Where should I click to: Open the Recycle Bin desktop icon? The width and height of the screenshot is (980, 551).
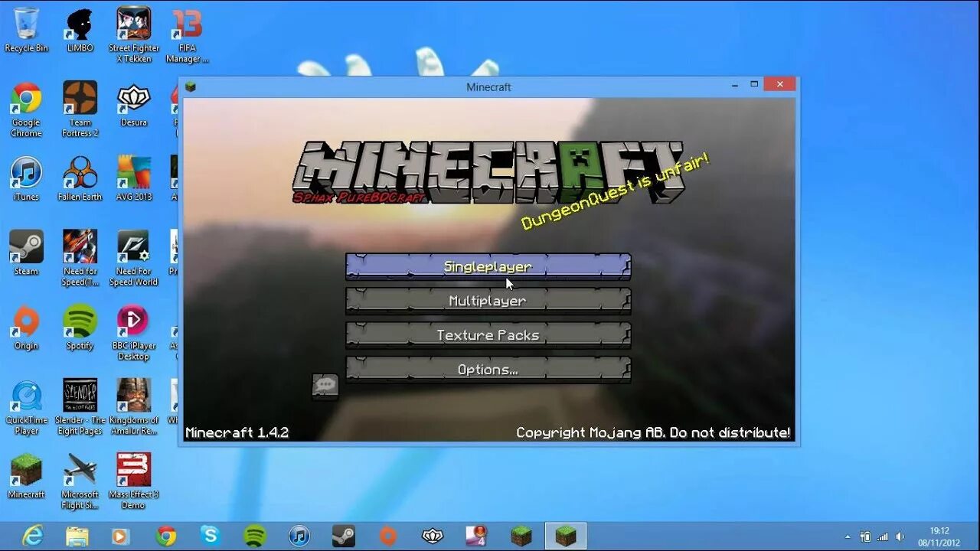point(26,29)
